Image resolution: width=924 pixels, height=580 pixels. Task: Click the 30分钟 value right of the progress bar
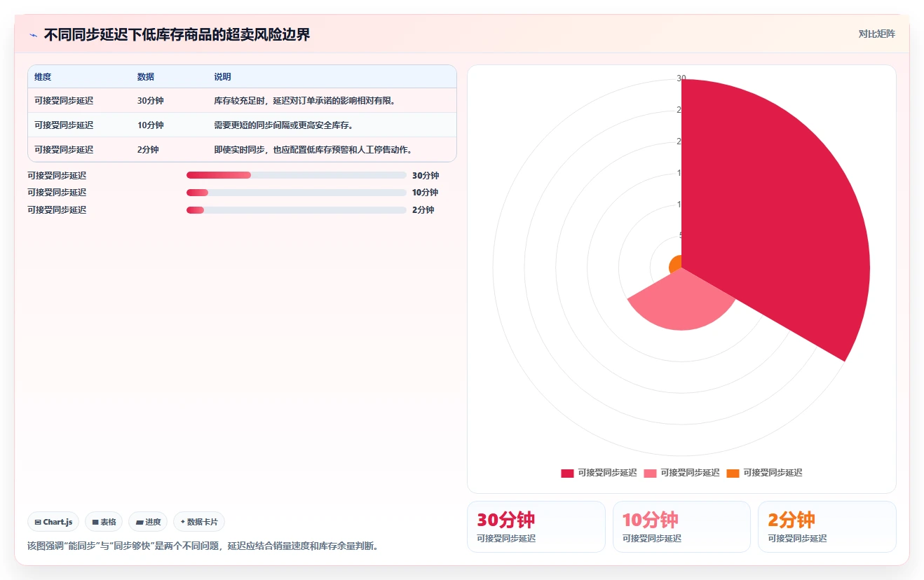click(426, 176)
